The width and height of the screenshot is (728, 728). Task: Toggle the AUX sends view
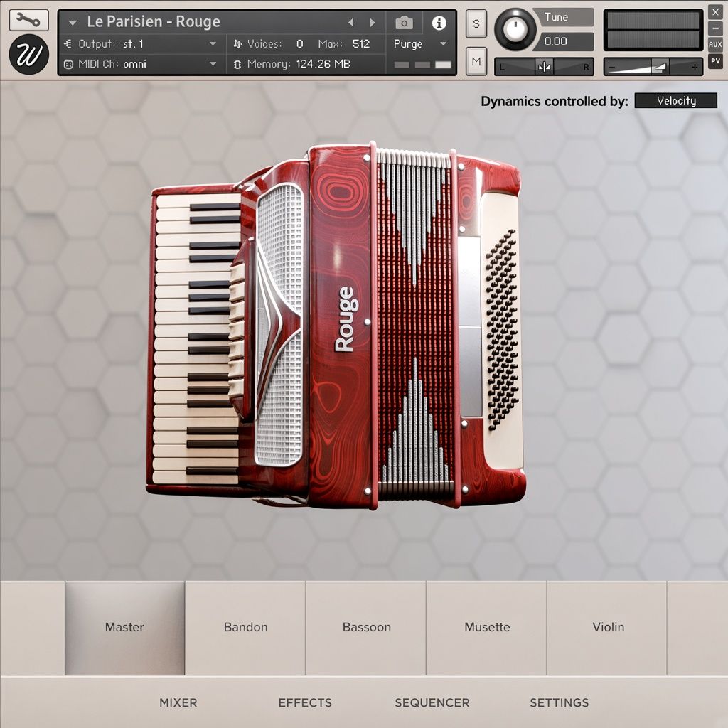715,45
